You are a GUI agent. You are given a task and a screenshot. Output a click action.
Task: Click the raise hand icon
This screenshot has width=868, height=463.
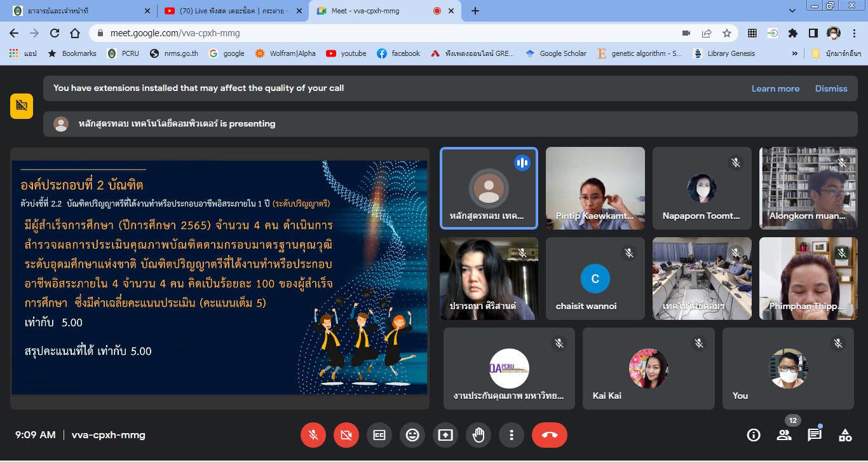(x=478, y=435)
